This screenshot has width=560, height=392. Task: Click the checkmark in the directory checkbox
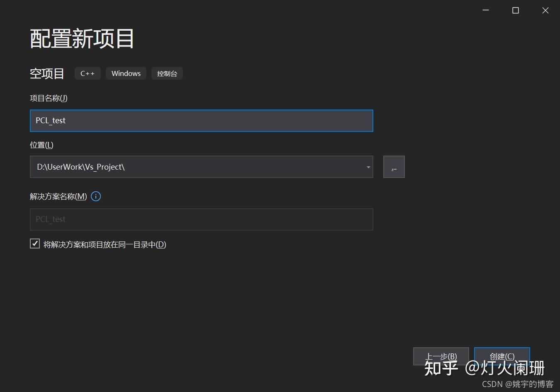click(34, 243)
